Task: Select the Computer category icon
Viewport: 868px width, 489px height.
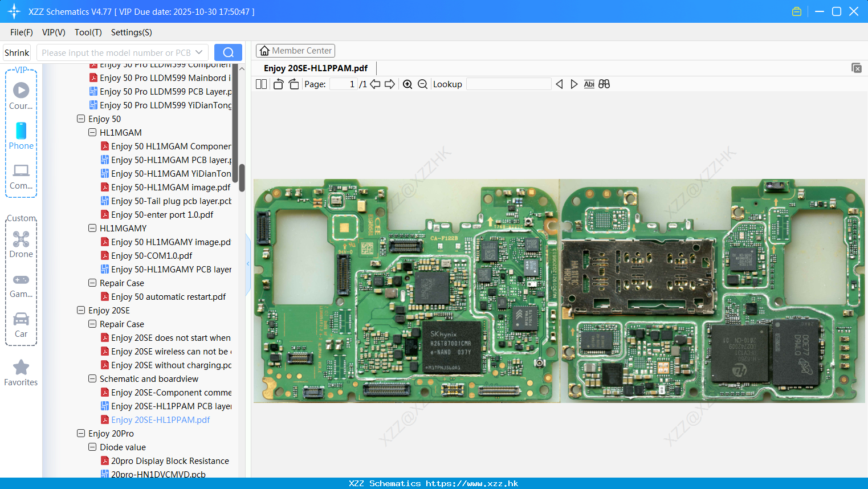Action: coord(21,176)
